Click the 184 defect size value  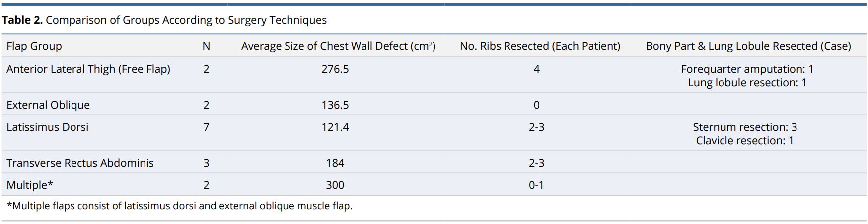pos(335,163)
